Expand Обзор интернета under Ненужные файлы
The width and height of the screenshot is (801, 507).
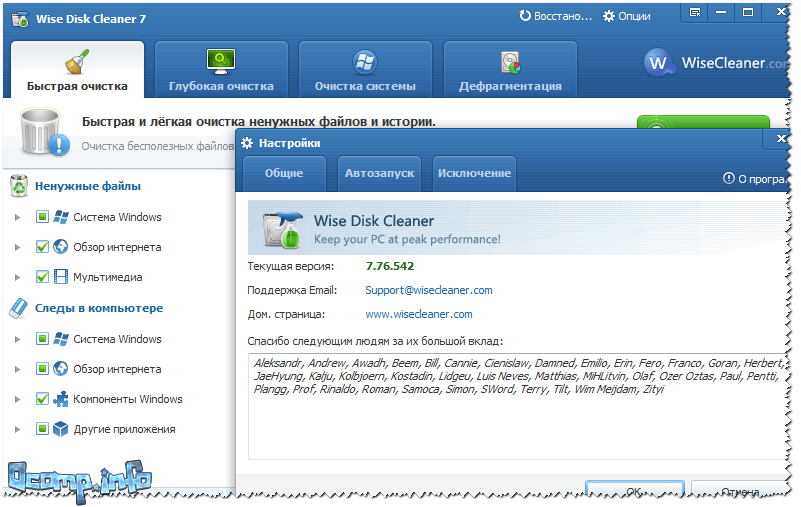tap(18, 247)
